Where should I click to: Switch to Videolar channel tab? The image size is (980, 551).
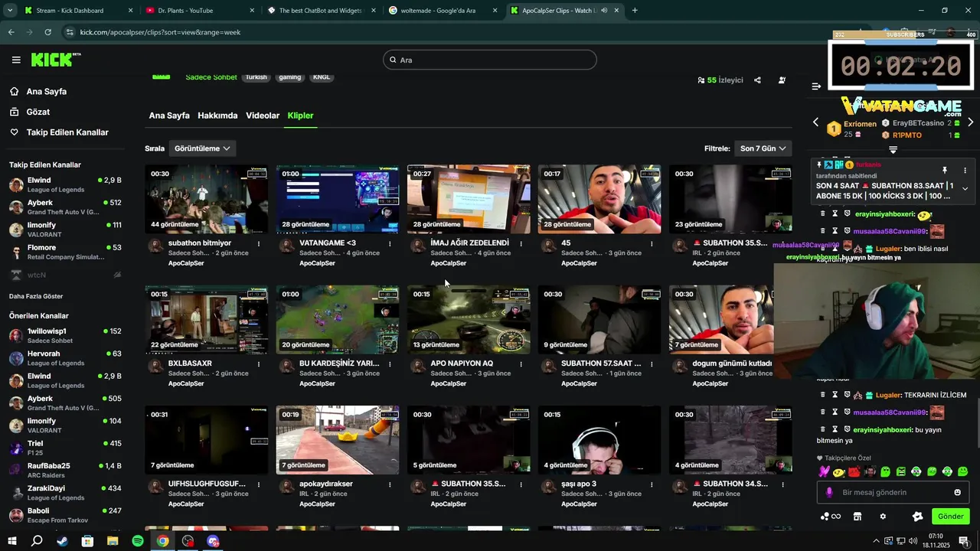tap(263, 116)
